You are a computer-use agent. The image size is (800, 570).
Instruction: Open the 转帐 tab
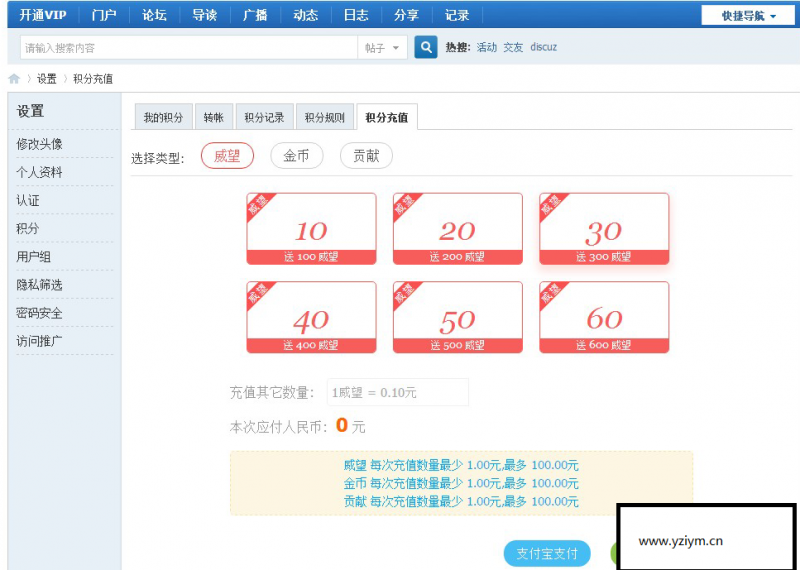pos(213,117)
